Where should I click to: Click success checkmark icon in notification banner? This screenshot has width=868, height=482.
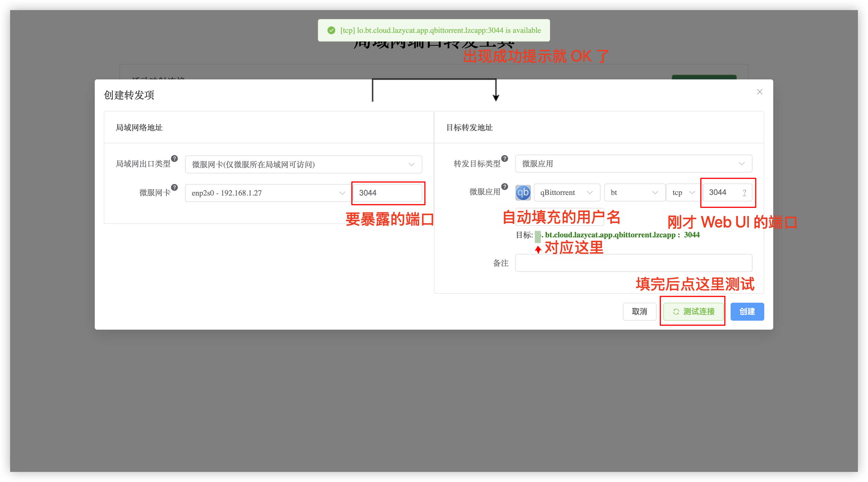[x=331, y=30]
